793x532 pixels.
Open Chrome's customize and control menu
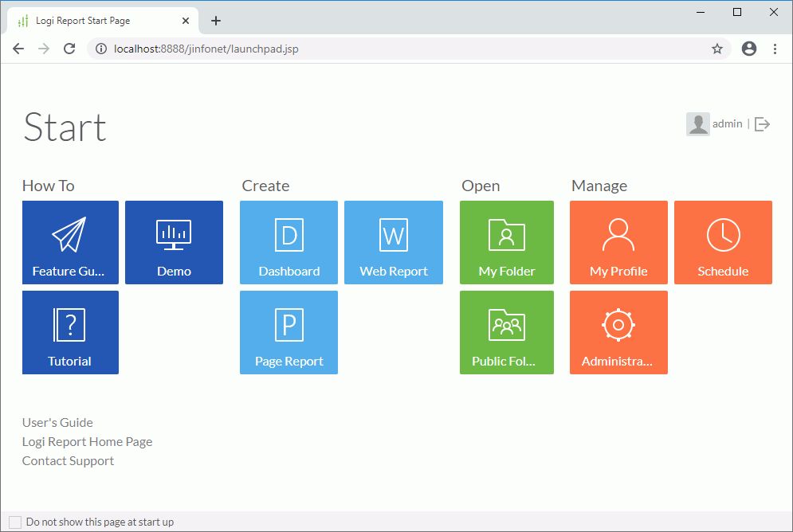tap(775, 49)
